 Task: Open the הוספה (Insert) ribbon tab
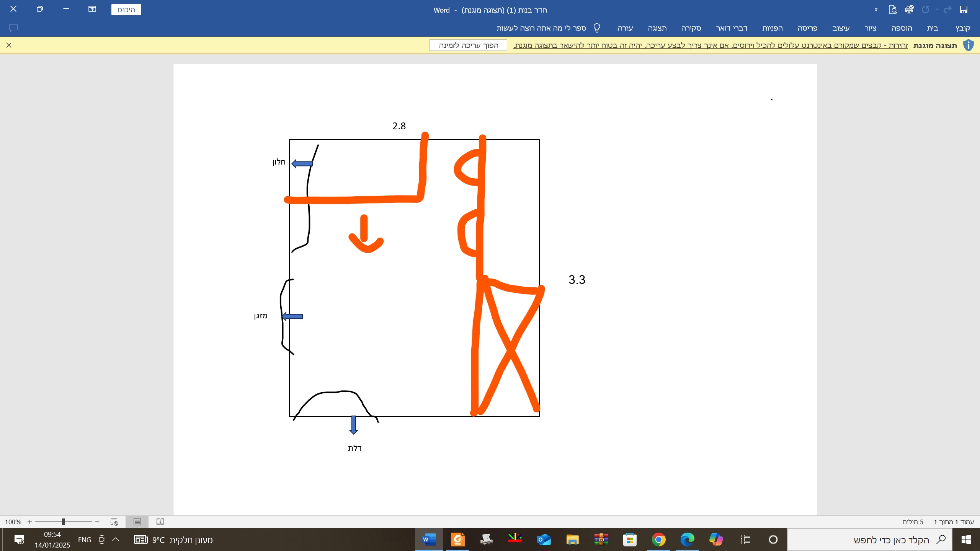(x=902, y=28)
